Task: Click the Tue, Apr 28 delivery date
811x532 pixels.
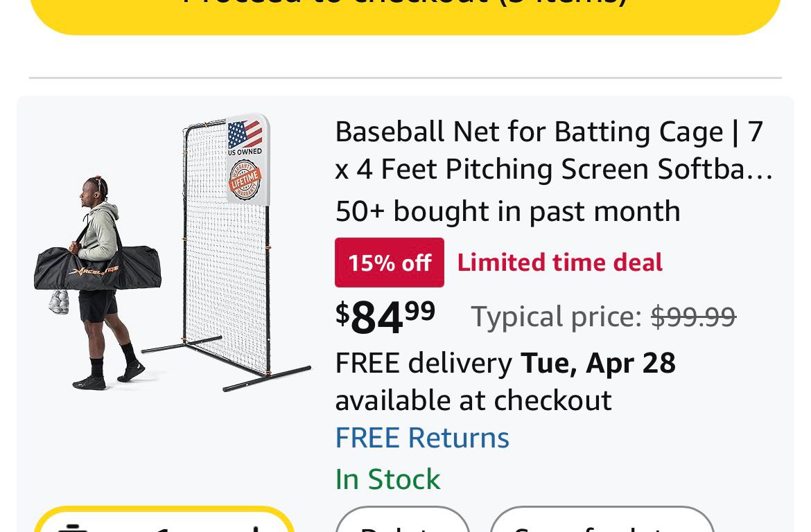Action: tap(598, 363)
